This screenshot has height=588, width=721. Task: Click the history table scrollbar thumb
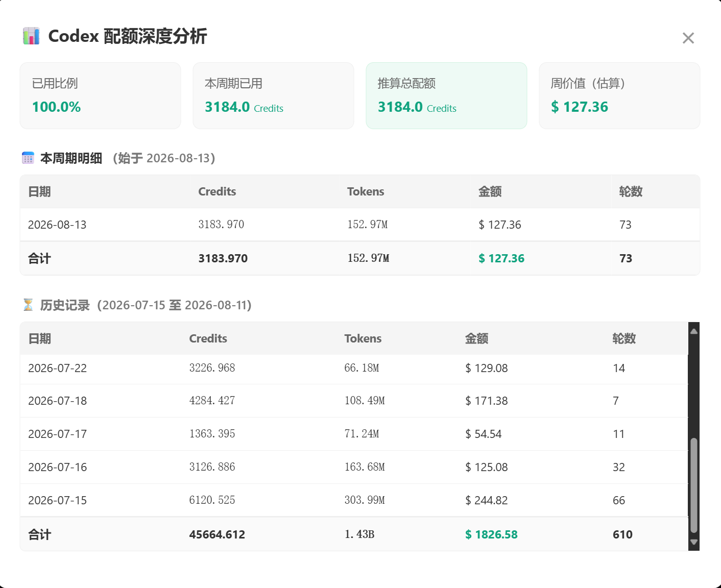693,485
